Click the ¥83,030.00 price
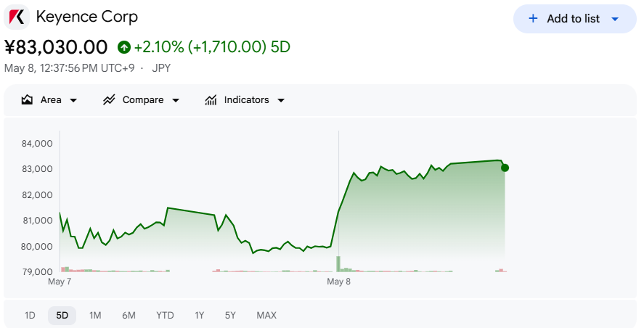This screenshot has width=644, height=328. click(x=56, y=46)
